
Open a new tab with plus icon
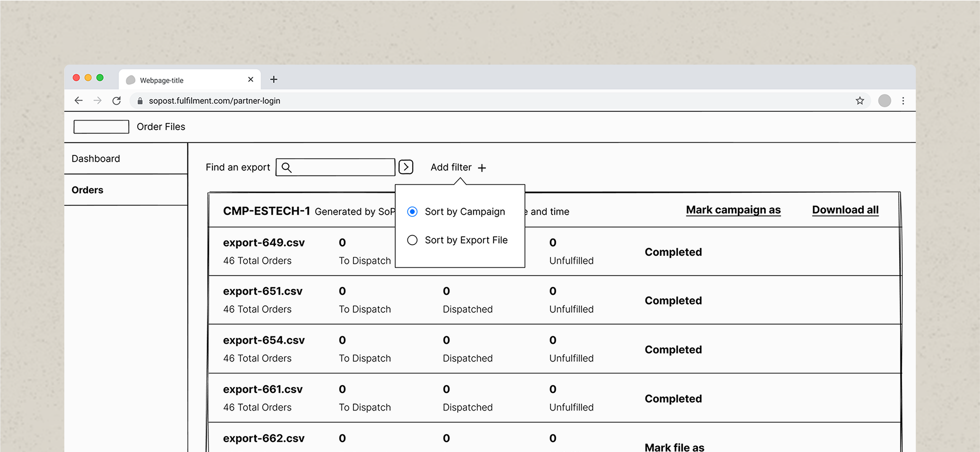coord(274,80)
